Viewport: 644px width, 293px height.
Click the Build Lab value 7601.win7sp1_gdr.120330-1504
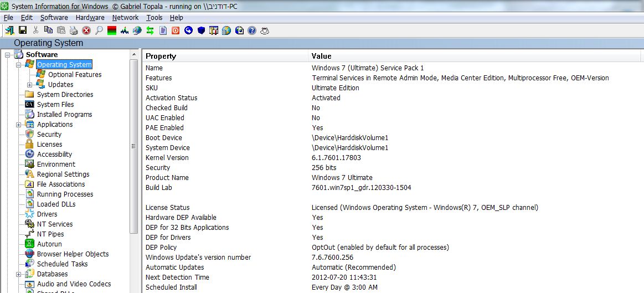[x=362, y=188]
